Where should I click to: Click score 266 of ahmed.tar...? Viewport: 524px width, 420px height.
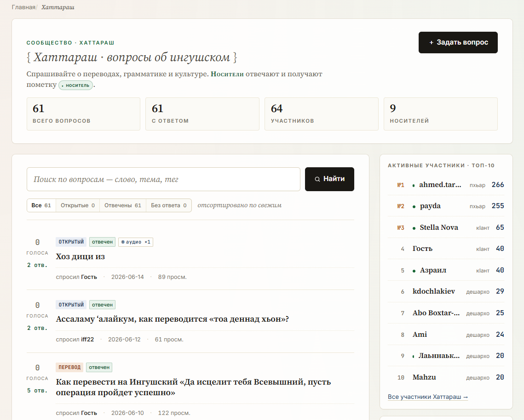(x=498, y=185)
